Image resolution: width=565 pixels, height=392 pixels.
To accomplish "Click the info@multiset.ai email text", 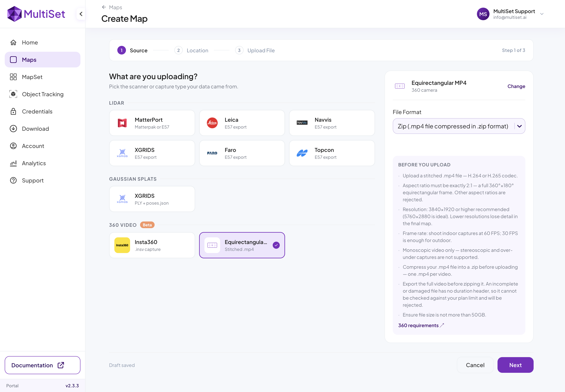I will [x=510, y=17].
